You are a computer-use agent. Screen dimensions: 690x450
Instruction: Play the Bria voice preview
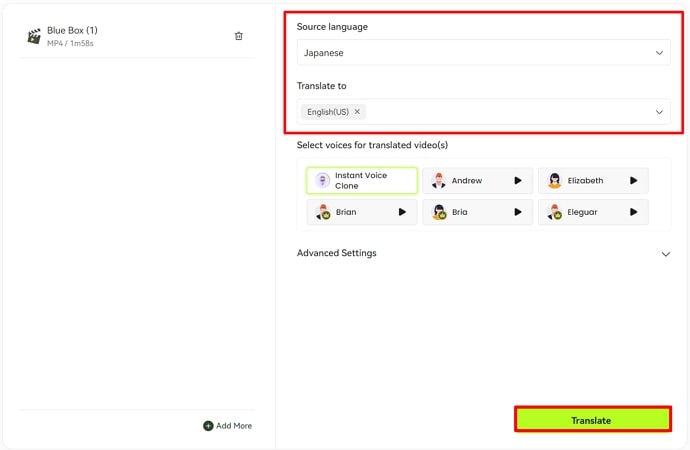click(x=518, y=212)
